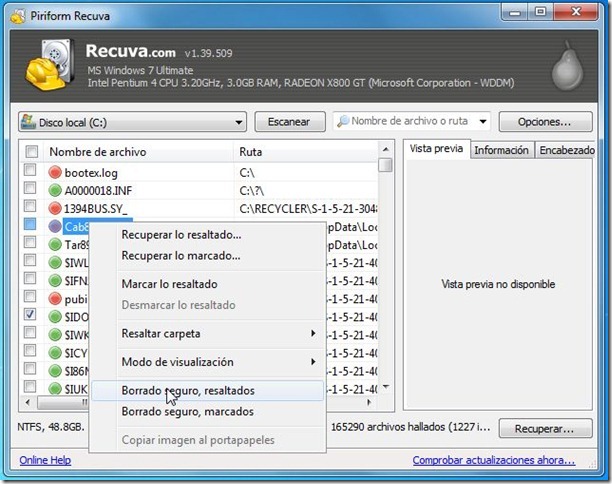
Task: Click the green status dot of the $IFN file
Action: click(55, 280)
